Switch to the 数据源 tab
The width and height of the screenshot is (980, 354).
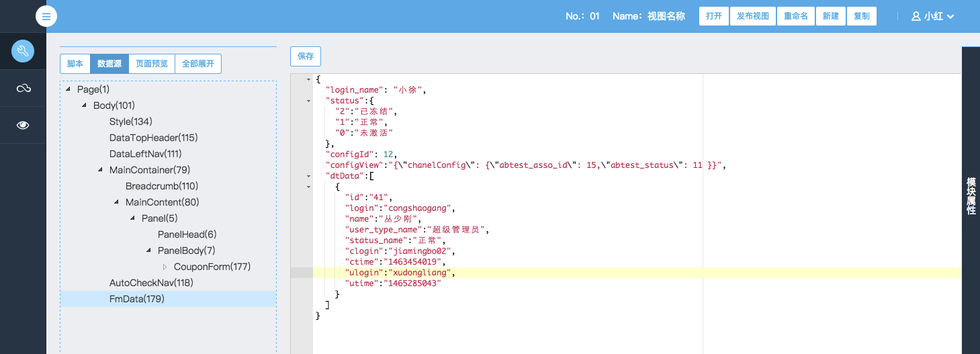point(109,64)
